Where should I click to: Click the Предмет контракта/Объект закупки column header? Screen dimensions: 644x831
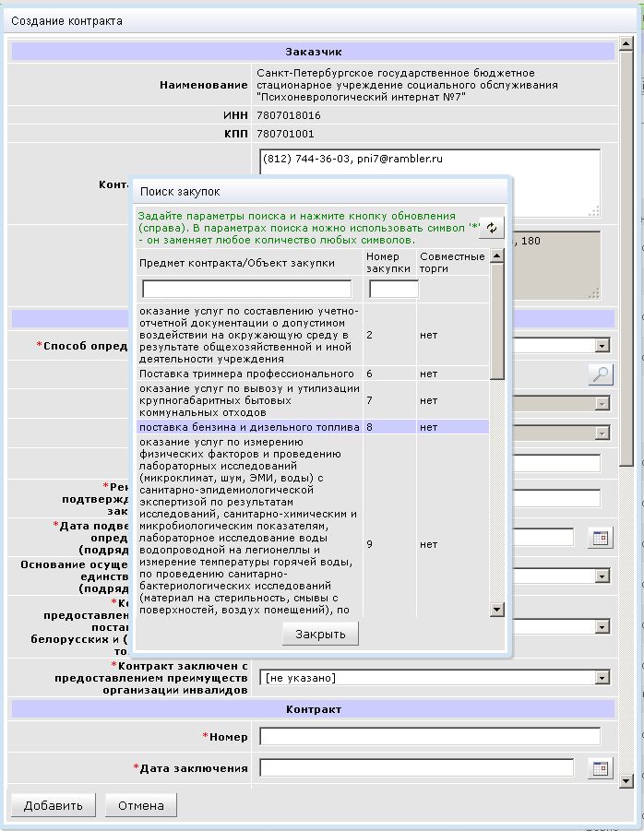tap(236, 263)
